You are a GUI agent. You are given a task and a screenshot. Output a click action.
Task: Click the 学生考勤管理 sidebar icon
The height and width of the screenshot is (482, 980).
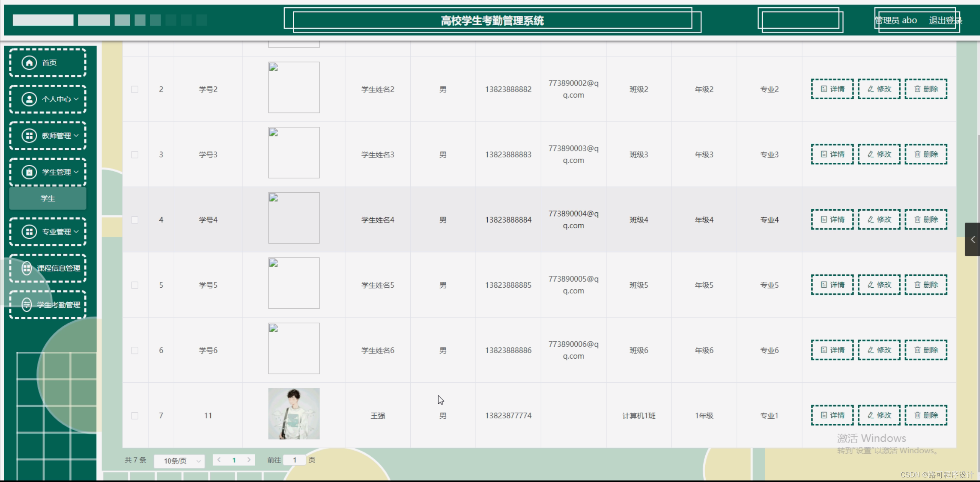click(x=26, y=305)
